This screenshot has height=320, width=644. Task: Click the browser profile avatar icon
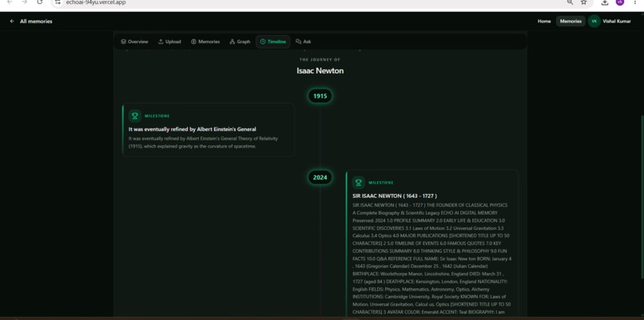tap(620, 2)
